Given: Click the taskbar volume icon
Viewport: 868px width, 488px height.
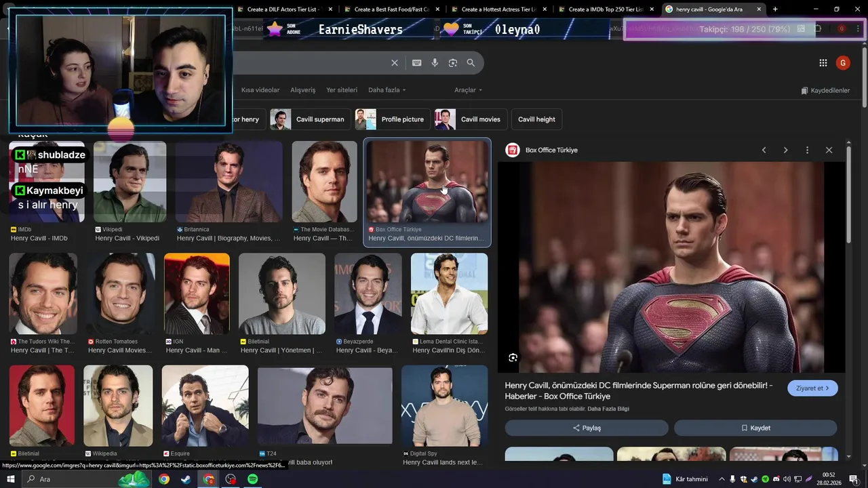Looking at the screenshot, I should (x=787, y=479).
